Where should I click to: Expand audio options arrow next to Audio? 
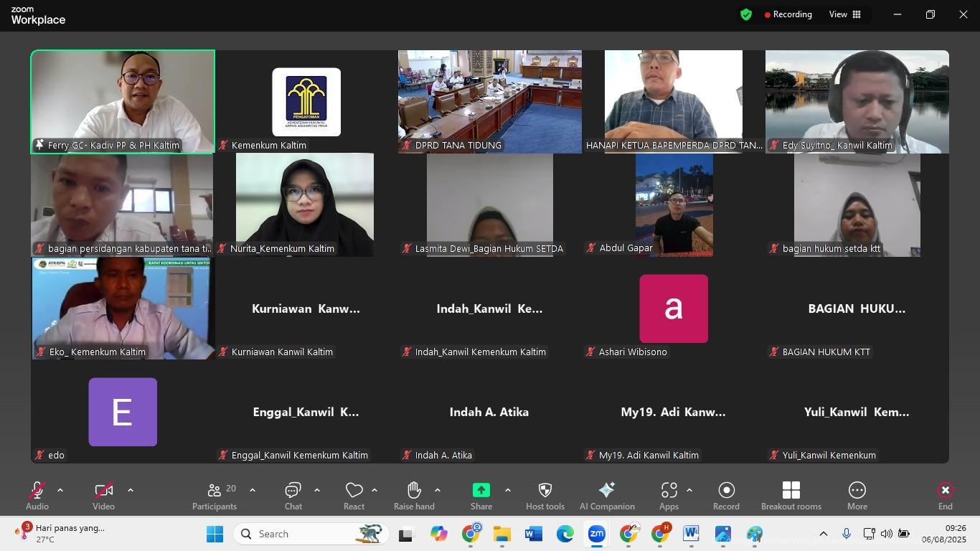(x=60, y=490)
